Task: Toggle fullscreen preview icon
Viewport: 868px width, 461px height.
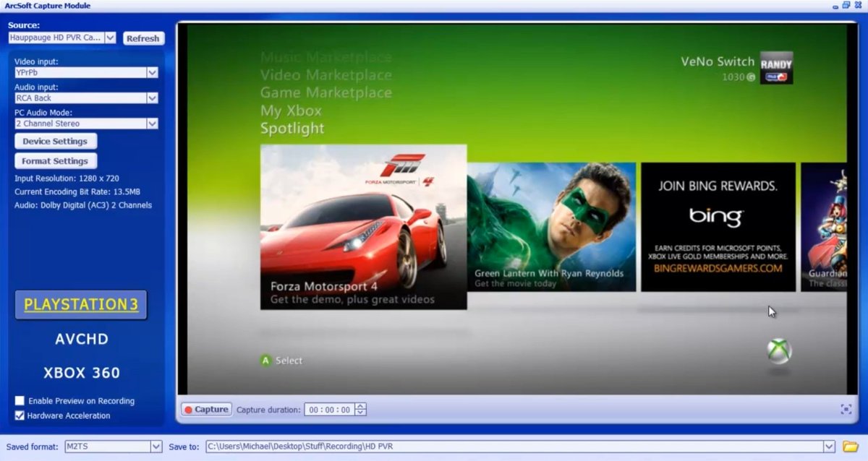Action: coord(846,410)
